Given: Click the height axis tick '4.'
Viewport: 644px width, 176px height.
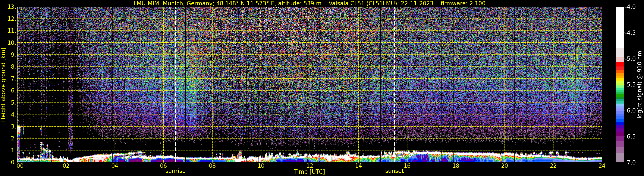Looking at the screenshot, I should 13,114.
